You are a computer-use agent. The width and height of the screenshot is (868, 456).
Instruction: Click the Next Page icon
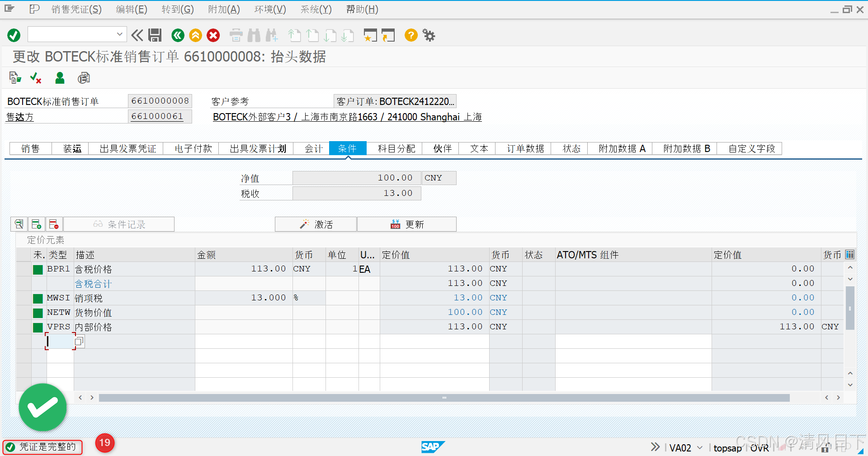(330, 35)
